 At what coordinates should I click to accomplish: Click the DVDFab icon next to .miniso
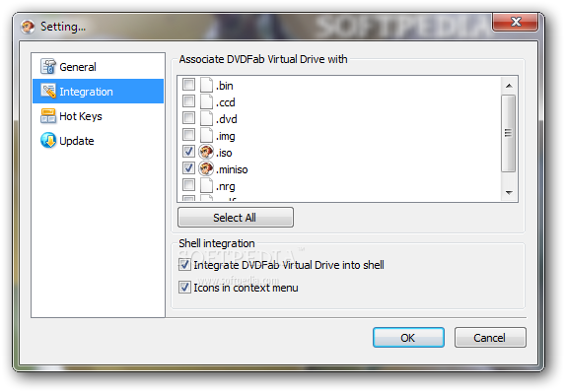206,168
